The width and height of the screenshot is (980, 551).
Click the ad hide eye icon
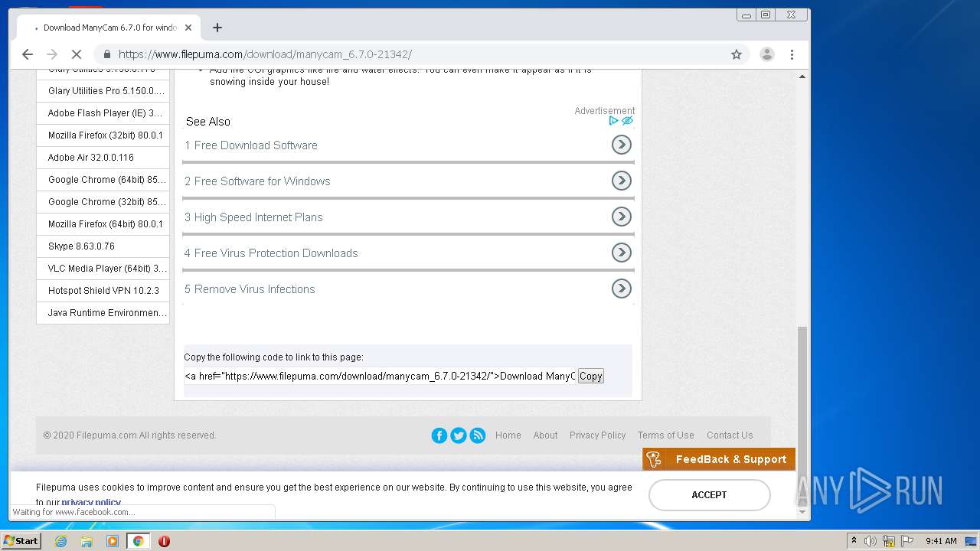tap(627, 121)
